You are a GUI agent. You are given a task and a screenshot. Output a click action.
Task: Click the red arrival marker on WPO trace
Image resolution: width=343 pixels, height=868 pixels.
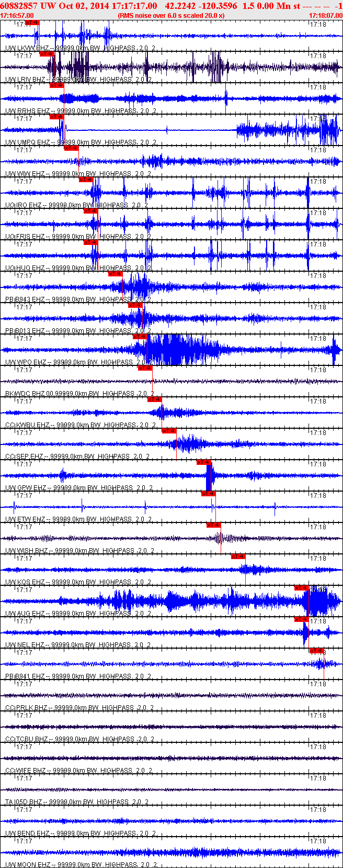[x=140, y=337]
